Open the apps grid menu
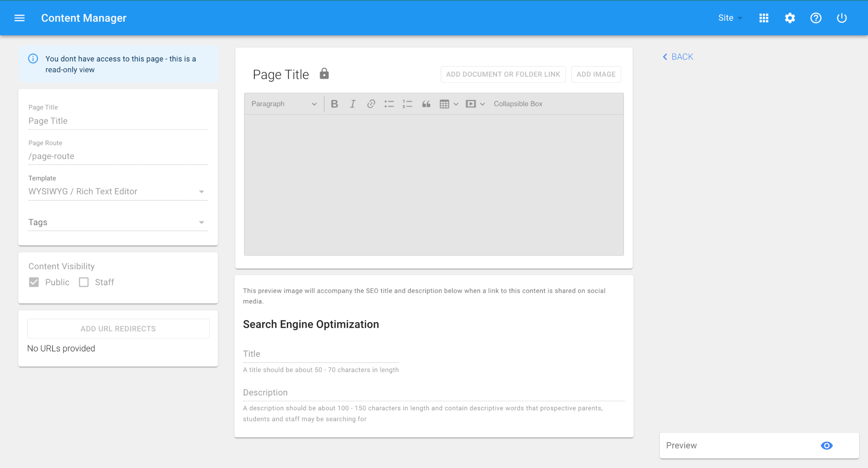The image size is (868, 468). 764,18
